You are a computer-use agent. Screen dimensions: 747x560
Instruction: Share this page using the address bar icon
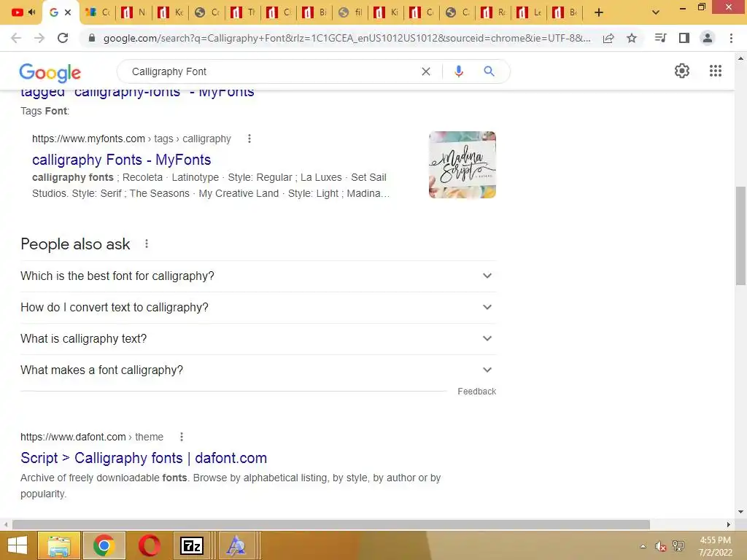coord(608,38)
